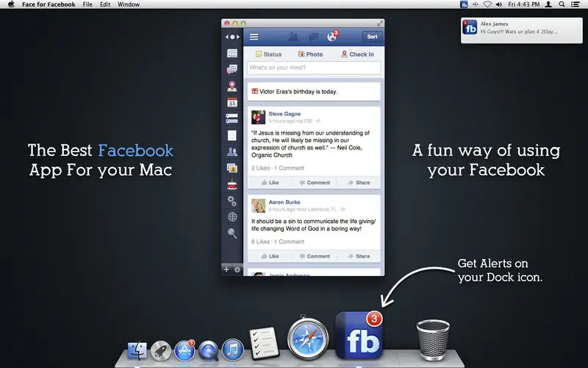Select the Photo composer tab
This screenshot has width=588, height=368.
pos(310,54)
